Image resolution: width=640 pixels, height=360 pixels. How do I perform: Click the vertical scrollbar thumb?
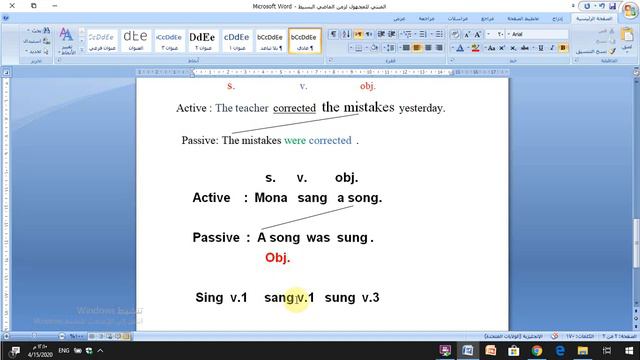pos(636,243)
